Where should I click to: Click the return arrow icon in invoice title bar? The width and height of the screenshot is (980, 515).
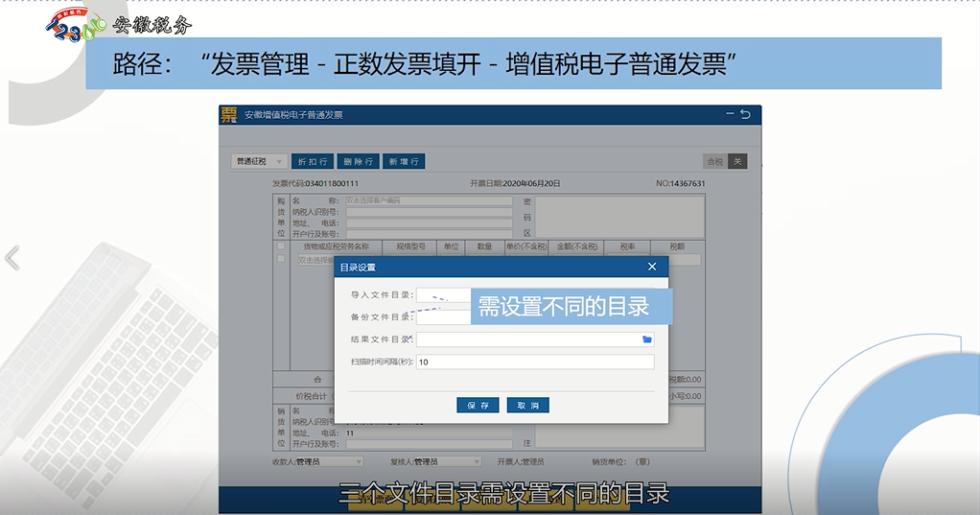[x=745, y=114]
